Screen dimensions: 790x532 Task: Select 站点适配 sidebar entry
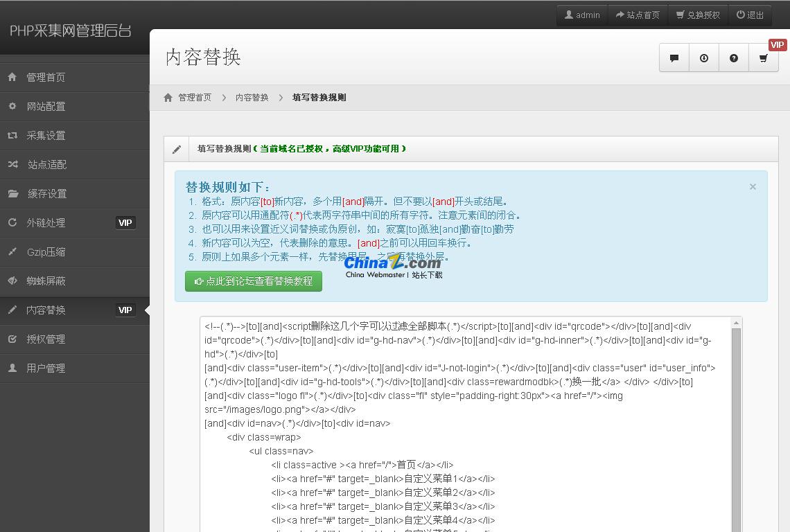(x=75, y=165)
